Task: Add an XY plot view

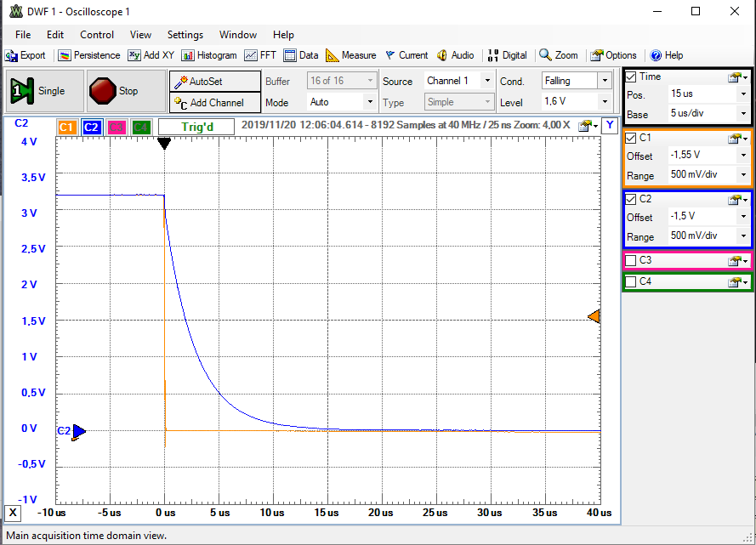Action: click(x=151, y=55)
